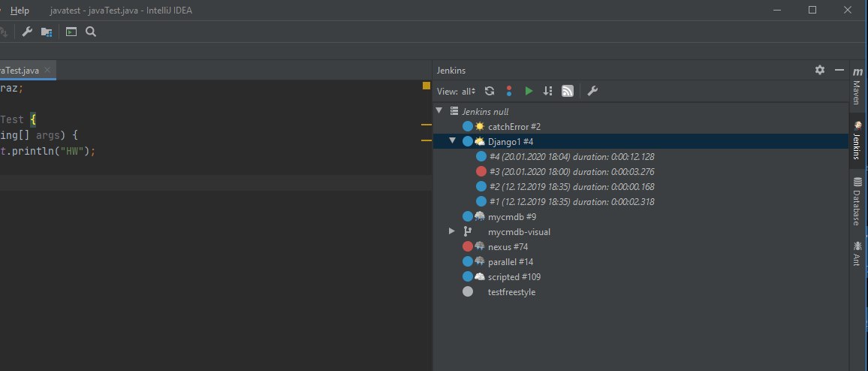
Task: Select the parallel #14 job
Action: [x=511, y=261]
